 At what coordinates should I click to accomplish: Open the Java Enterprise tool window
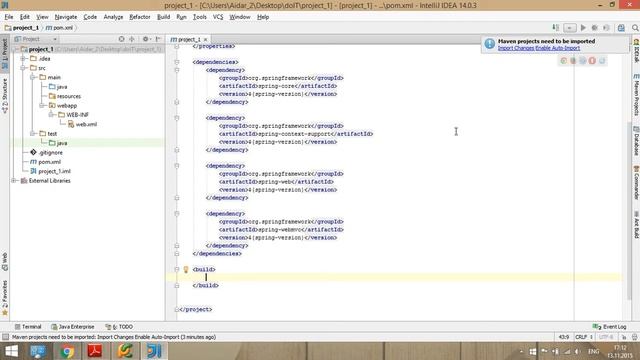[x=73, y=327]
